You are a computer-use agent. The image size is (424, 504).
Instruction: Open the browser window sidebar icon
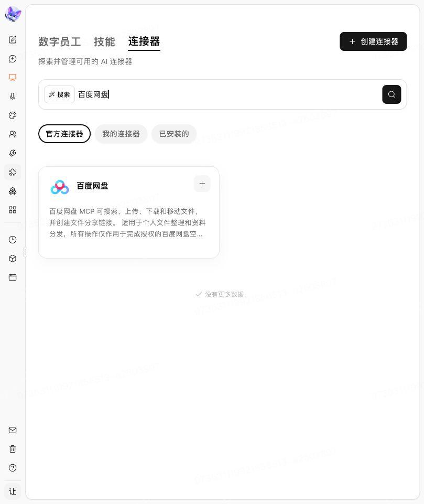point(13,277)
